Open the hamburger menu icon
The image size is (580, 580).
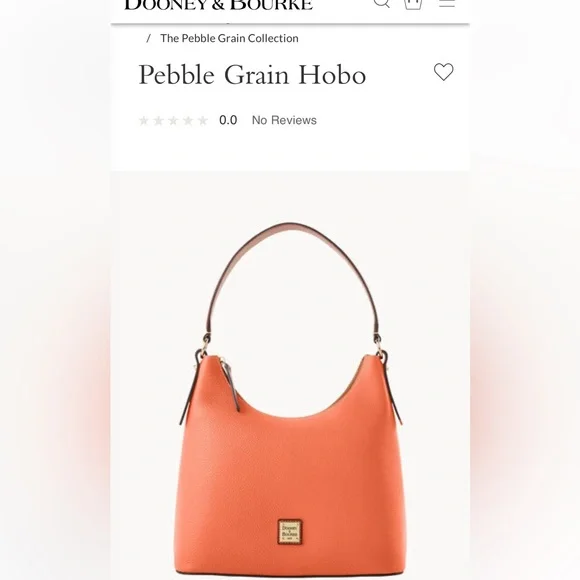[x=447, y=3]
